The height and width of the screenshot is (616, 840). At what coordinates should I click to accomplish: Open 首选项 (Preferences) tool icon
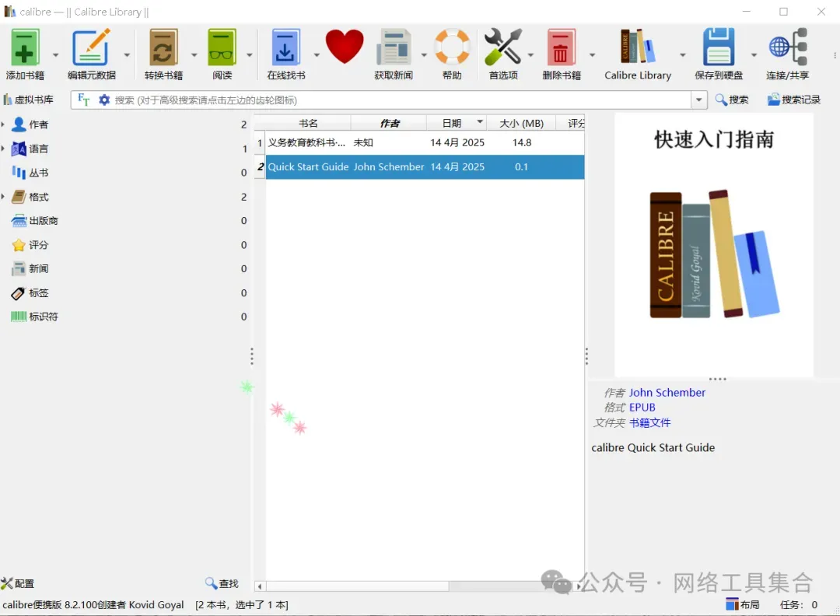[x=503, y=48]
